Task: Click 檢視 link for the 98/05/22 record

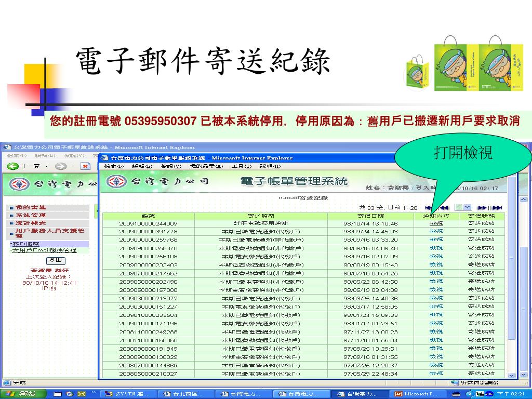Action: coord(436,282)
